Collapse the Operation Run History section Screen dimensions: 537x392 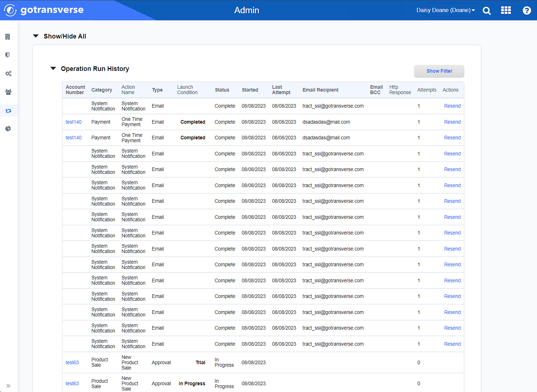[x=53, y=68]
